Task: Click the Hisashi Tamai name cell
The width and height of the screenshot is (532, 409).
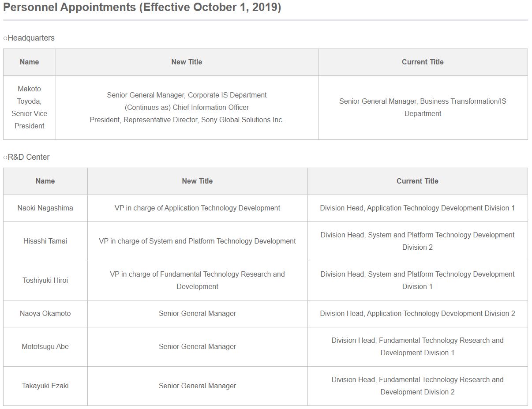Action: [x=45, y=241]
